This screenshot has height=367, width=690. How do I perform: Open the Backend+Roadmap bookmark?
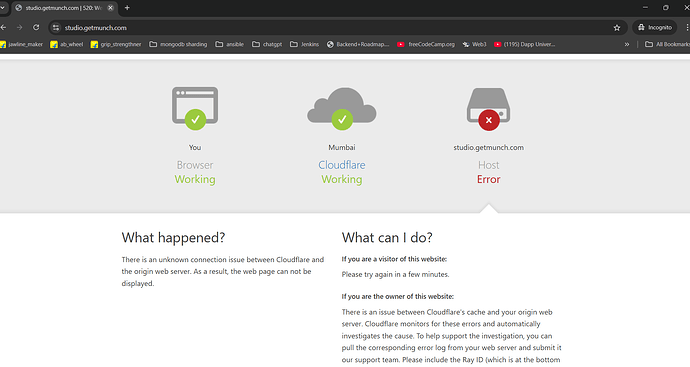[358, 44]
